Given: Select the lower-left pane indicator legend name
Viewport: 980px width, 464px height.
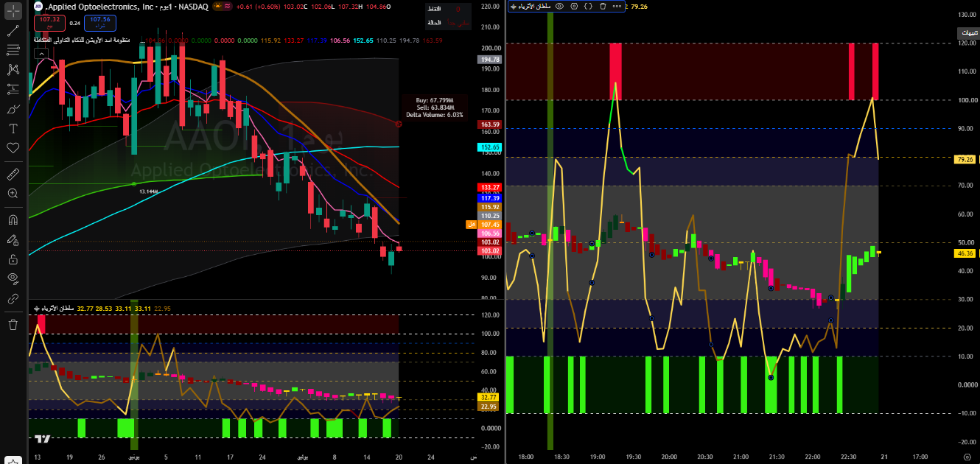Looking at the screenshot, I should pos(56,308).
